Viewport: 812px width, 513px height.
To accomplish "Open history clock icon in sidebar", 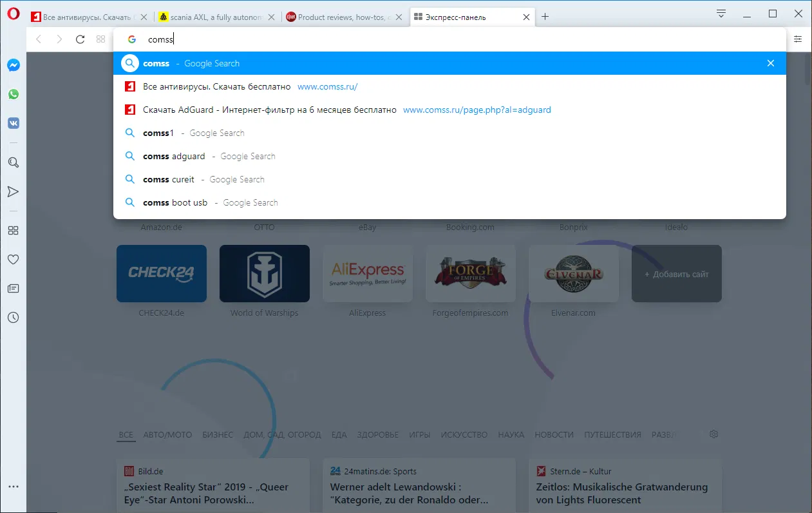I will point(13,318).
